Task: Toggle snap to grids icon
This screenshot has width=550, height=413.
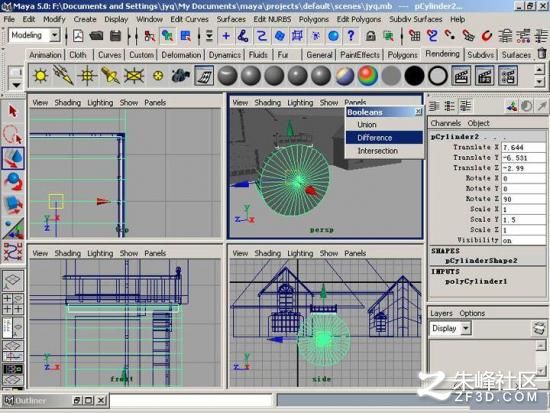Action: tap(414, 35)
